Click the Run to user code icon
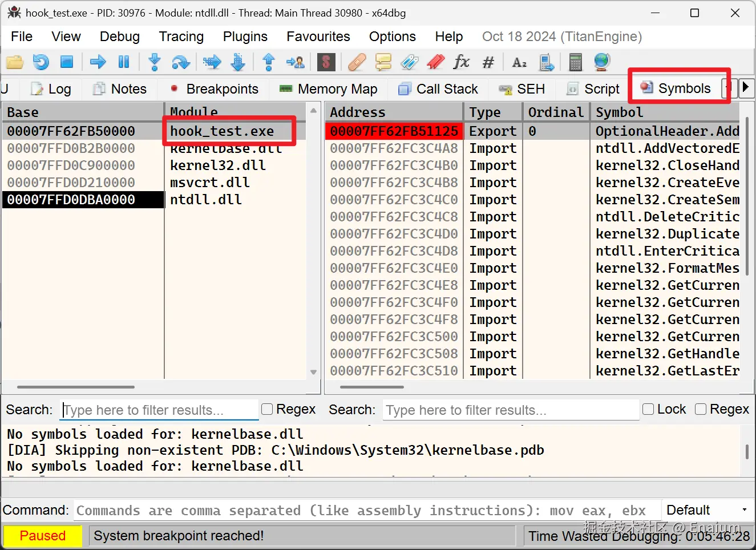 (x=296, y=62)
